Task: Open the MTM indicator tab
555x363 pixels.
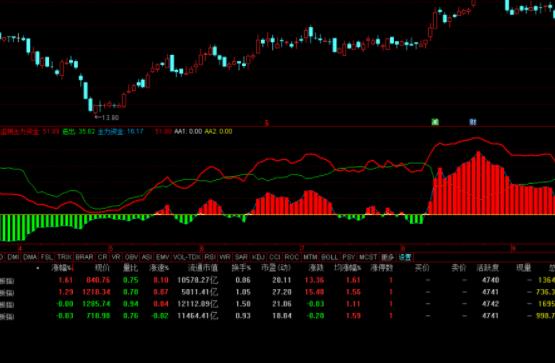Action: coord(310,257)
